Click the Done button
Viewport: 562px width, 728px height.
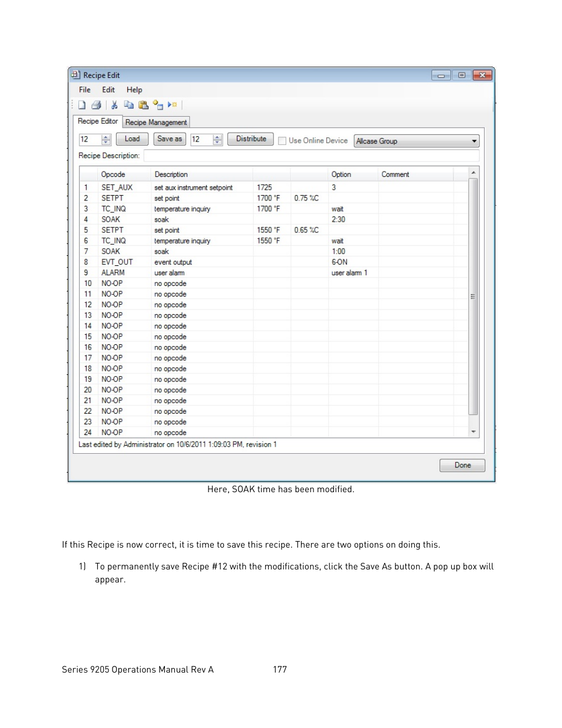[462, 465]
